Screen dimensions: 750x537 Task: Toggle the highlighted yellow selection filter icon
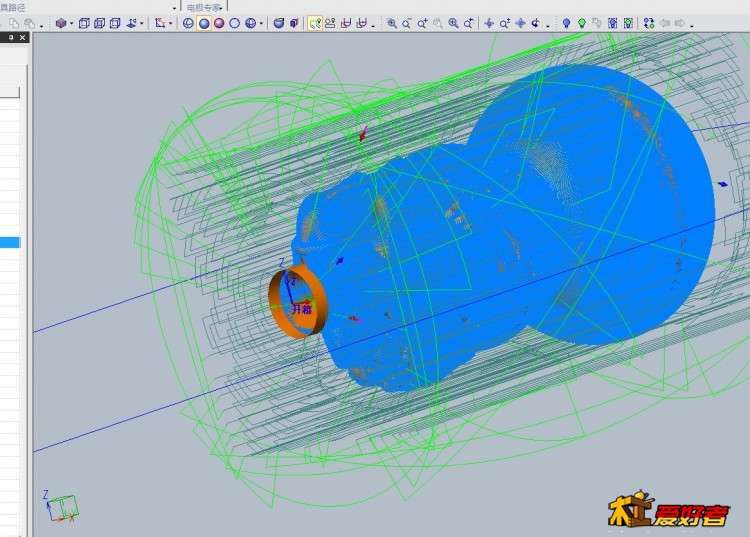coord(315,23)
